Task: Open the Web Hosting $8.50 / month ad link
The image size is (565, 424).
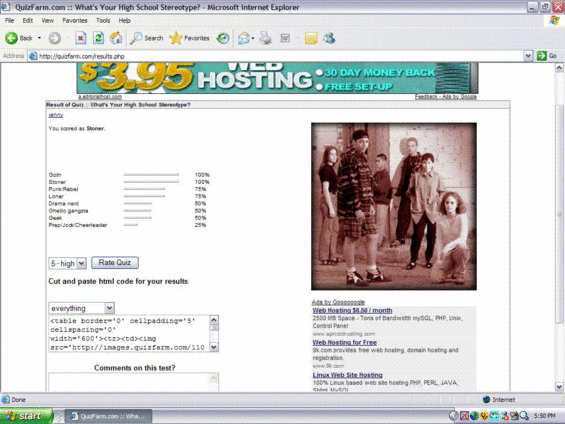Action: pyautogui.click(x=352, y=310)
